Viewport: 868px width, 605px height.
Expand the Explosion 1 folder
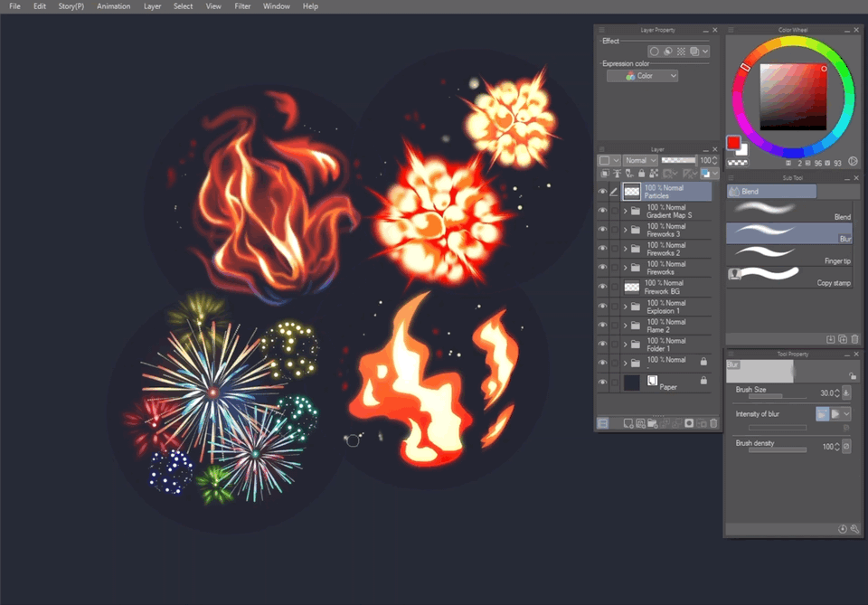[x=626, y=307]
